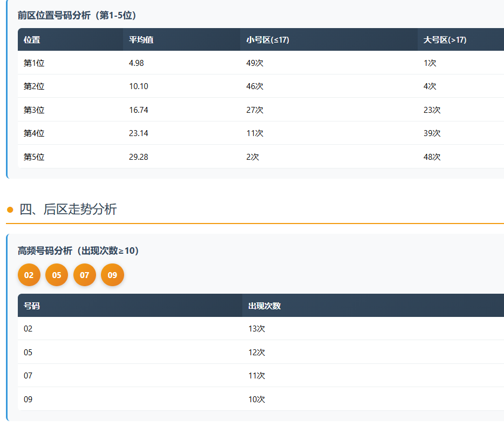Select the 小号区(≤17) column header

(x=268, y=40)
